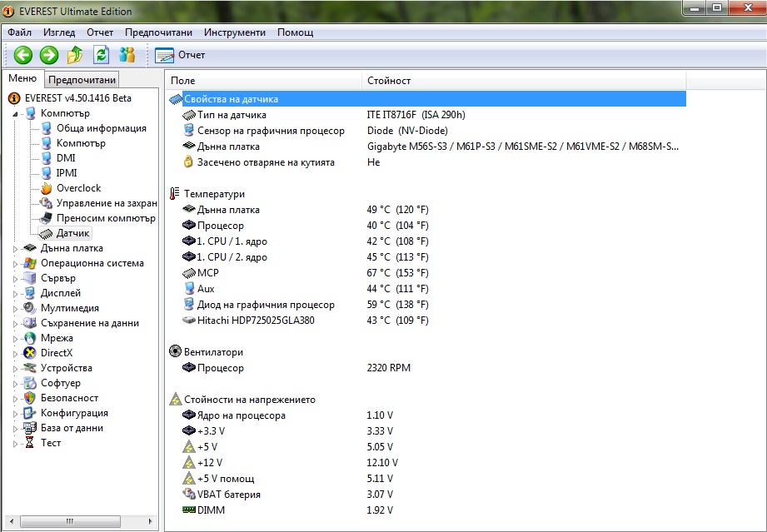The width and height of the screenshot is (767, 532).
Task: Switch to the Предпочитани tab
Action: pyautogui.click(x=82, y=80)
